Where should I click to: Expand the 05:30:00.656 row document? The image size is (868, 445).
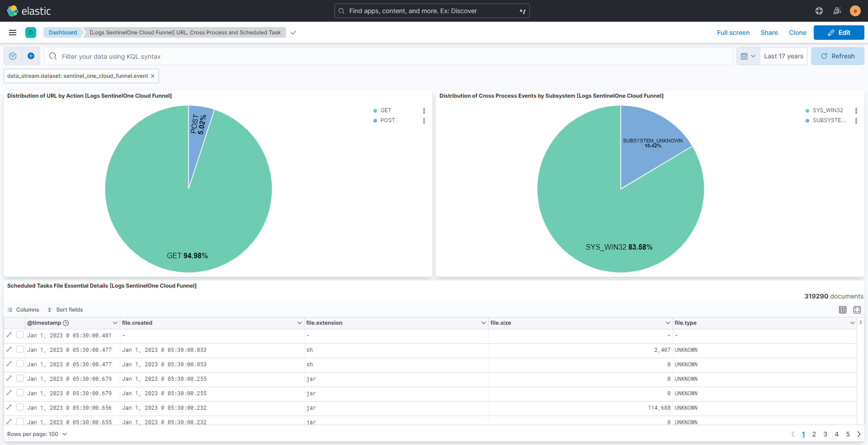point(9,407)
